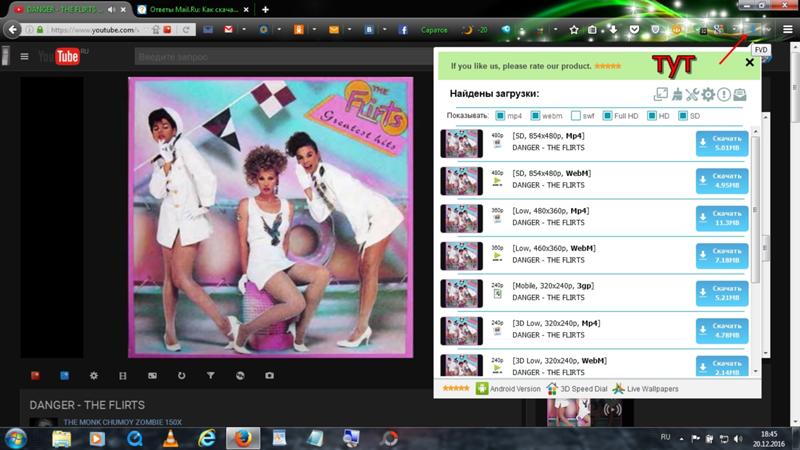Close the FVD downloader popup with X
The width and height of the screenshot is (800, 450).
749,62
